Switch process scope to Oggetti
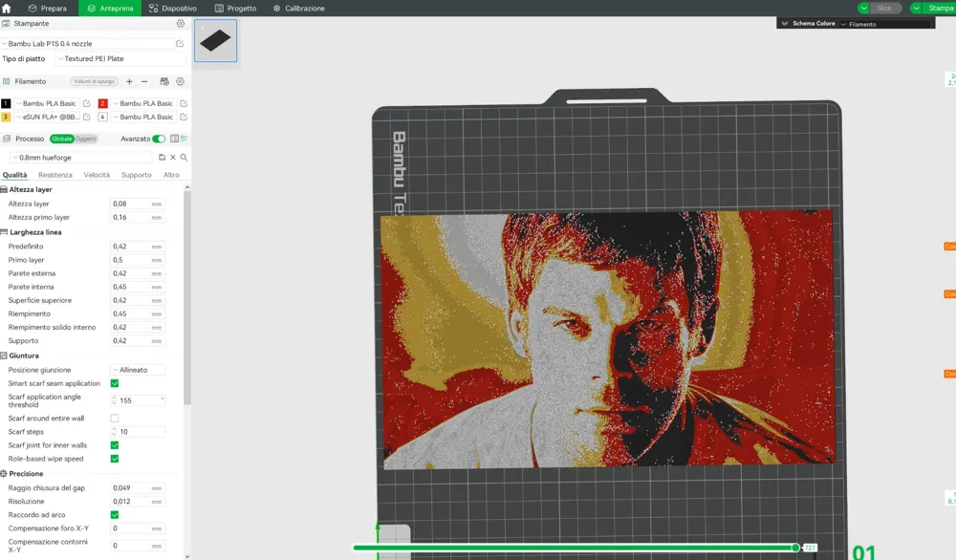Screen dimensions: 956x560 (86, 139)
